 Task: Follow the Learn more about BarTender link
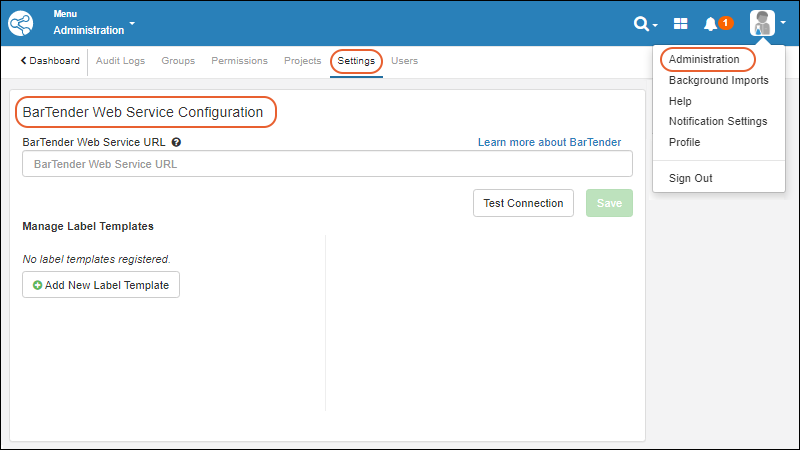(549, 143)
